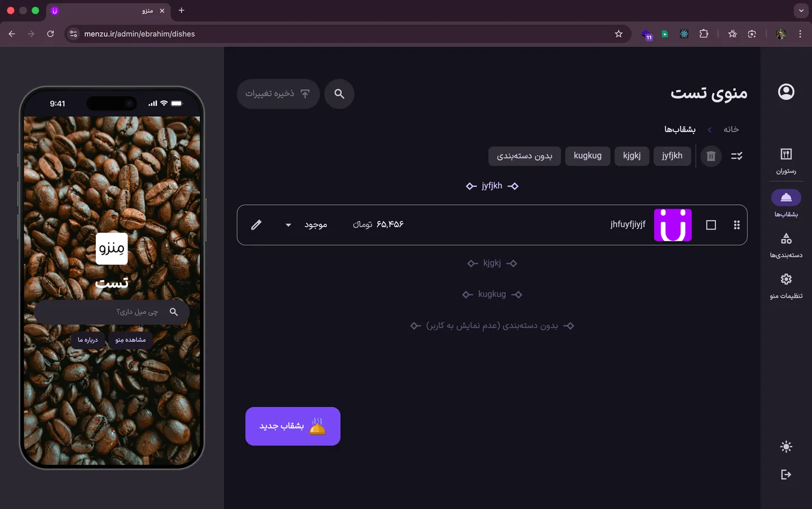The width and height of the screenshot is (812, 509).
Task: Open the دسته‌بندی‌ها sidebar section
Action: (x=786, y=245)
